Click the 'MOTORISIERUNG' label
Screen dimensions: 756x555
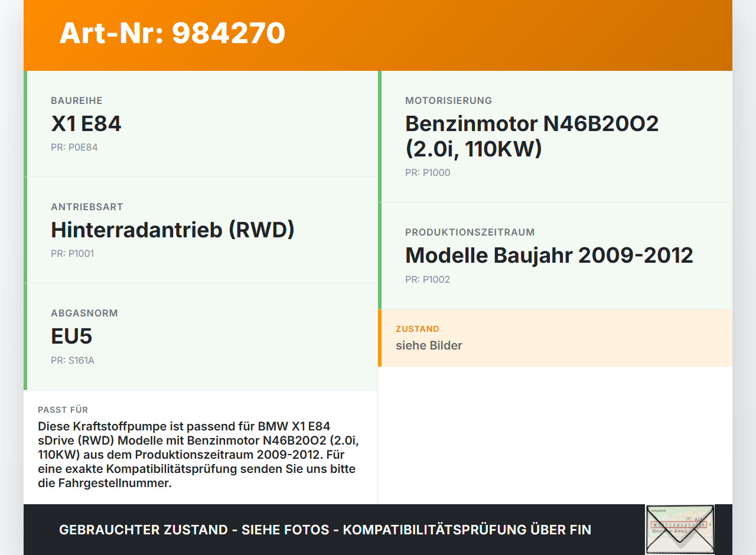[449, 100]
